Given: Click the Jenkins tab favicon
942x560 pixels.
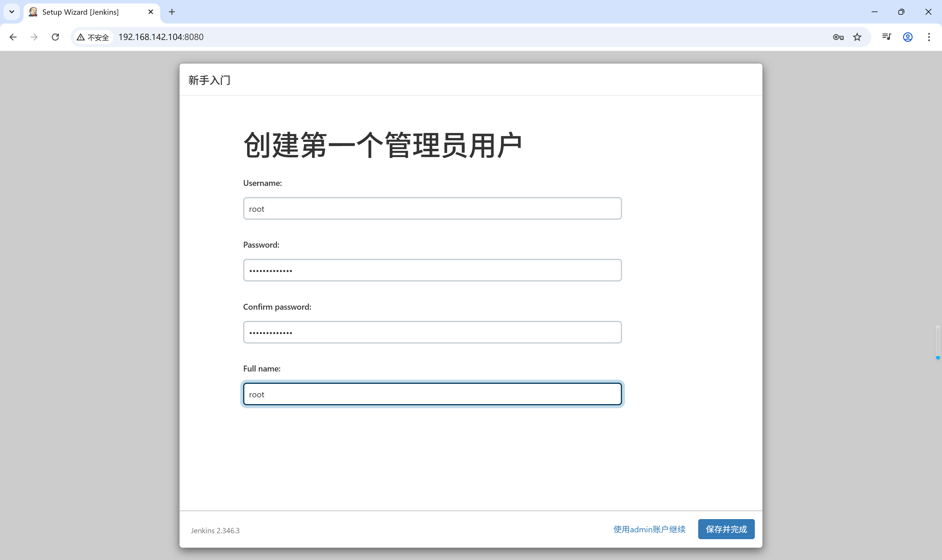Looking at the screenshot, I should pos(33,12).
